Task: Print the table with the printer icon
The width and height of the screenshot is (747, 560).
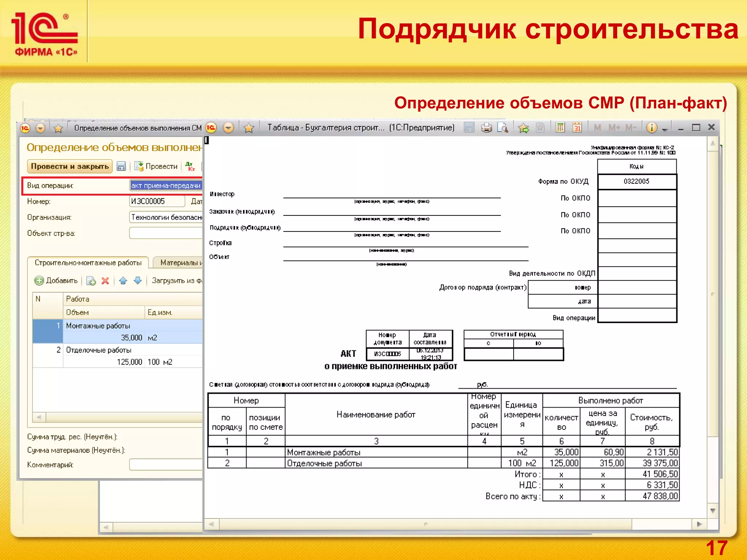Action: (x=486, y=127)
